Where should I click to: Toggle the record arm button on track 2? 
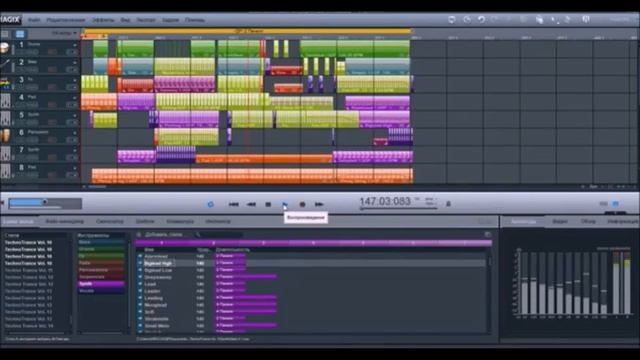point(52,69)
